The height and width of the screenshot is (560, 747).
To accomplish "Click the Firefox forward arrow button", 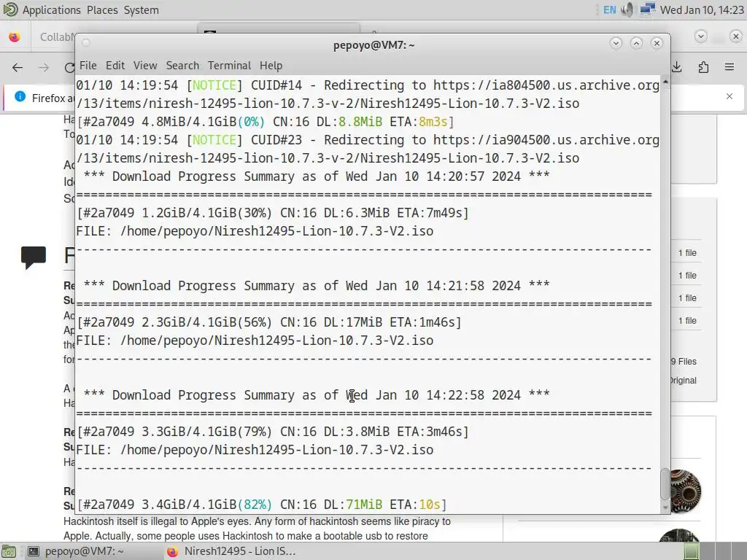I will [43, 68].
